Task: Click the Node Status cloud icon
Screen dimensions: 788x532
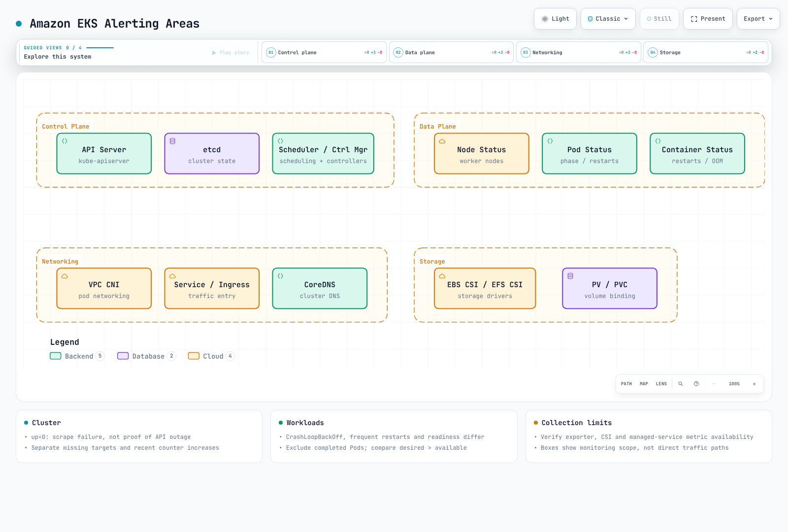Action: click(442, 141)
